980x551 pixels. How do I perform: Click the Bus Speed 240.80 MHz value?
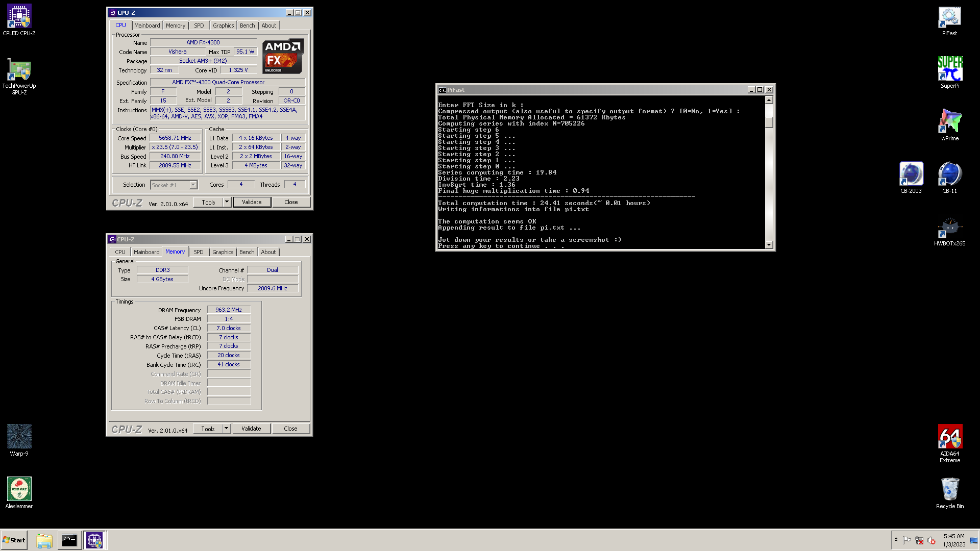tap(175, 156)
